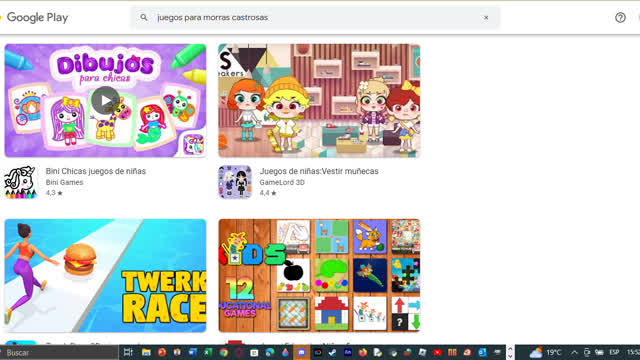Click the search magnifier icon in Google Play
Screen dimensions: 640x360
(144, 18)
